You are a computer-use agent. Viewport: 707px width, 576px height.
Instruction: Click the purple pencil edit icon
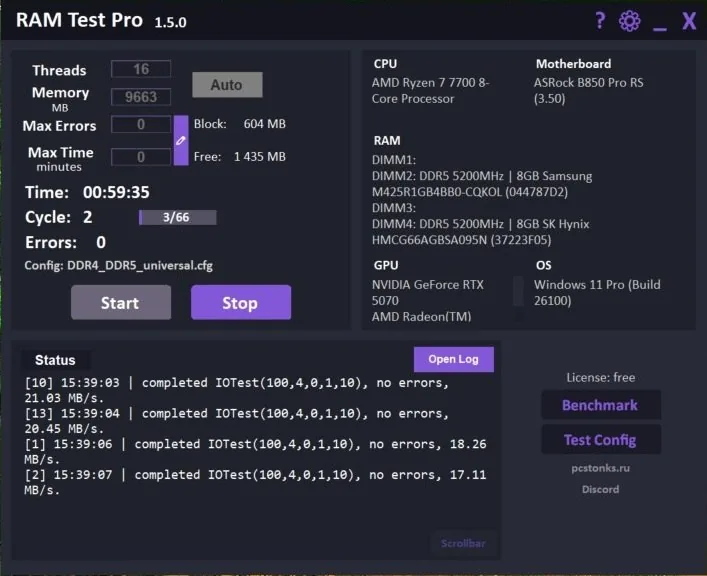click(x=181, y=140)
